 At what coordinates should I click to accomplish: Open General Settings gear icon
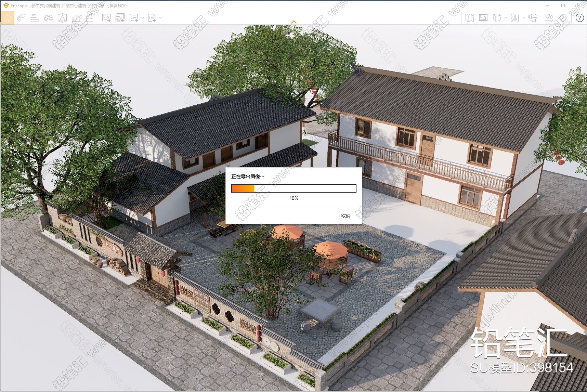coord(563,18)
